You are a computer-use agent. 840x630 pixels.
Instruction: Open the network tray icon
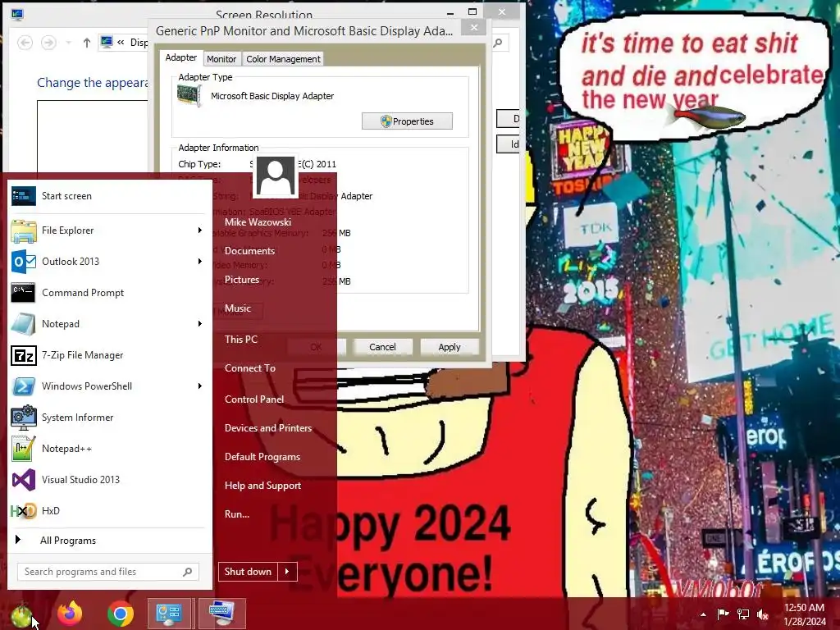pos(743,614)
